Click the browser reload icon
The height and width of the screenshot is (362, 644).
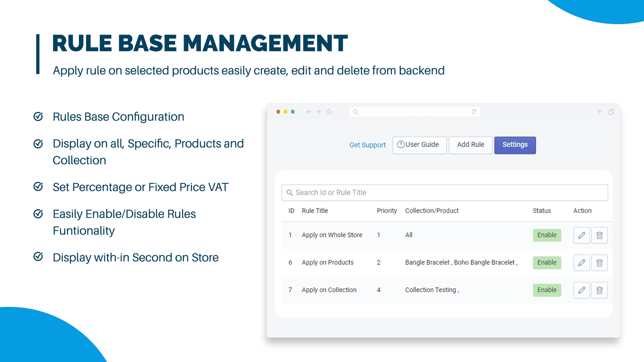[474, 112]
